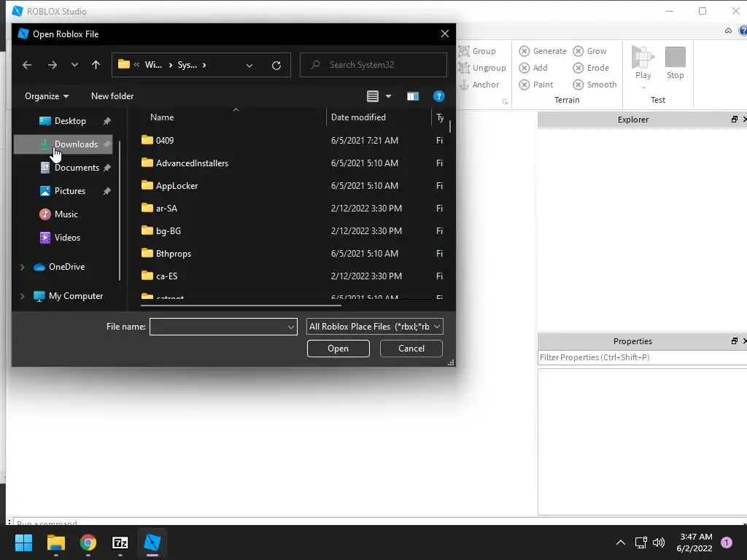This screenshot has width=747, height=560.
Task: Select My Computer in the navigation pane
Action: click(x=76, y=296)
